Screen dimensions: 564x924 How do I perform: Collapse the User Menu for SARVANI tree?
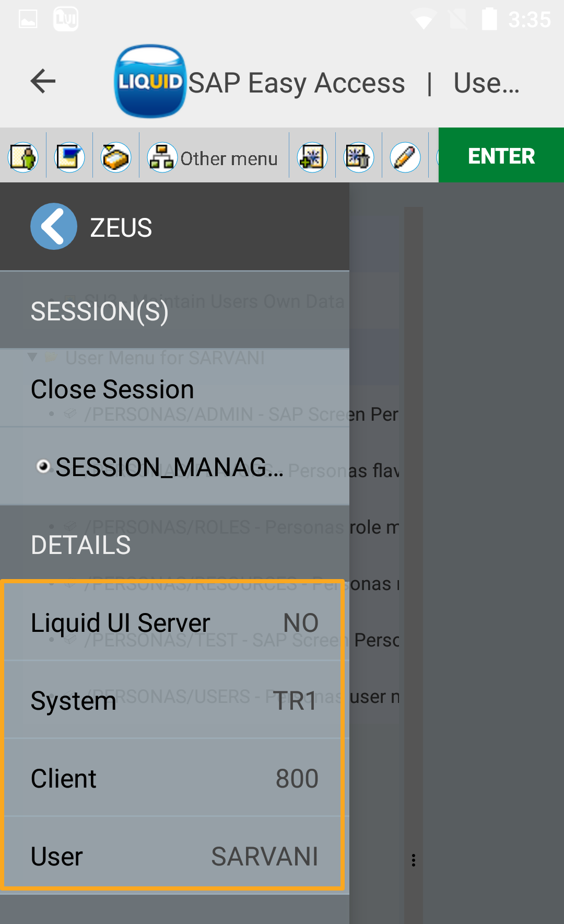32,357
